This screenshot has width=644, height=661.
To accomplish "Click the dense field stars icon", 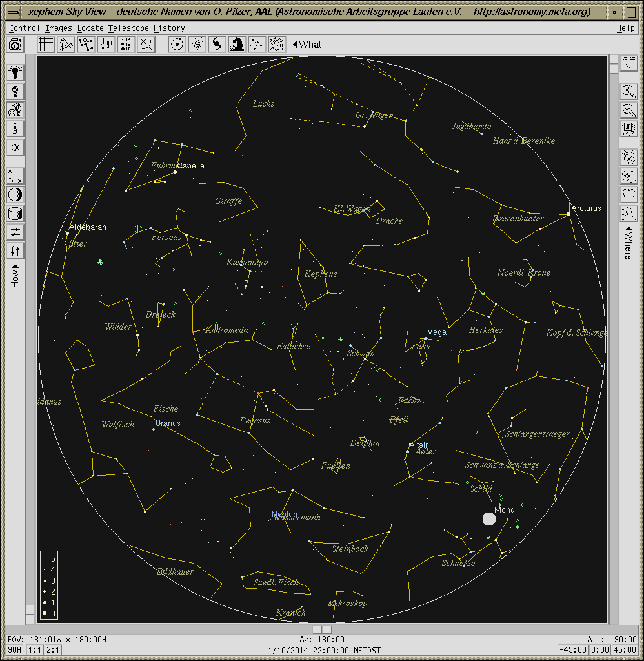I will coord(277,45).
